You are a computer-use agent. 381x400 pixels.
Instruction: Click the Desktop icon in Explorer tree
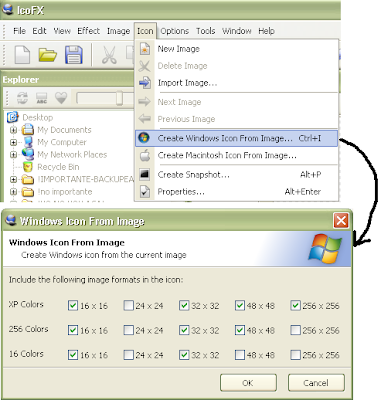[x=13, y=117]
